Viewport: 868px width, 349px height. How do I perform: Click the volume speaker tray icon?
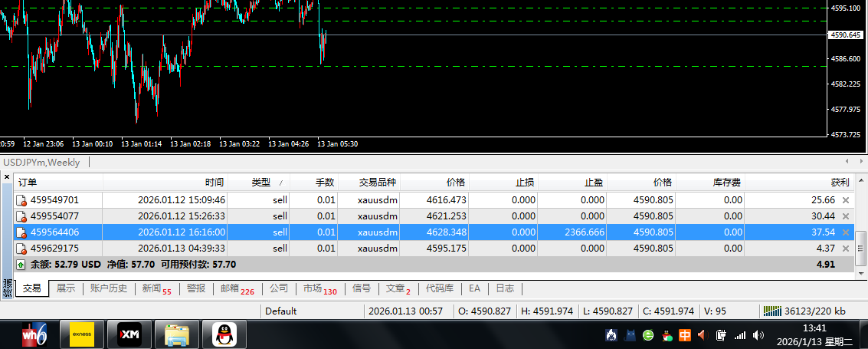758,335
